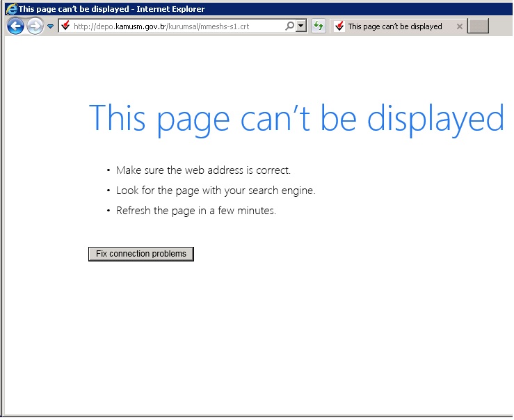Click "Look for the page with your search engine"

pyautogui.click(x=216, y=191)
